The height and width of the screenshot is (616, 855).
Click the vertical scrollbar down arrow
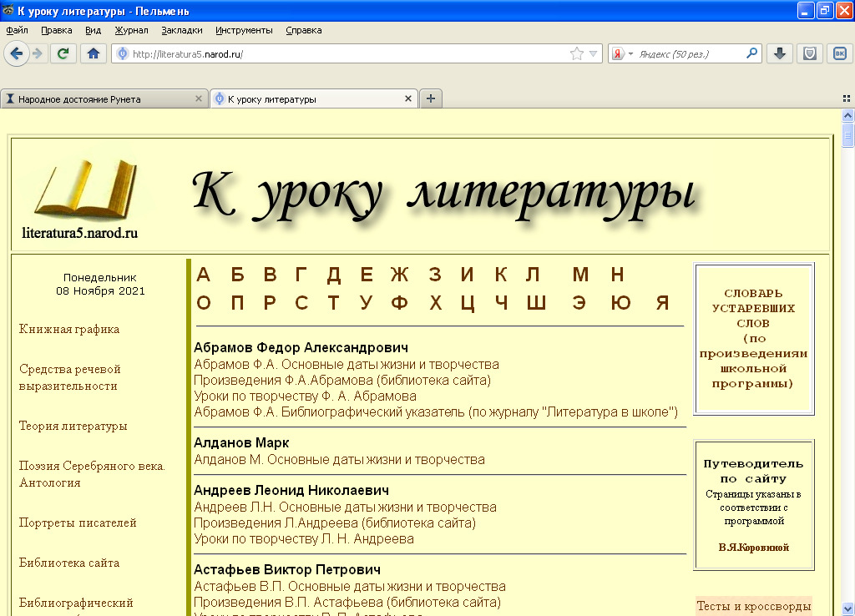pos(847,608)
